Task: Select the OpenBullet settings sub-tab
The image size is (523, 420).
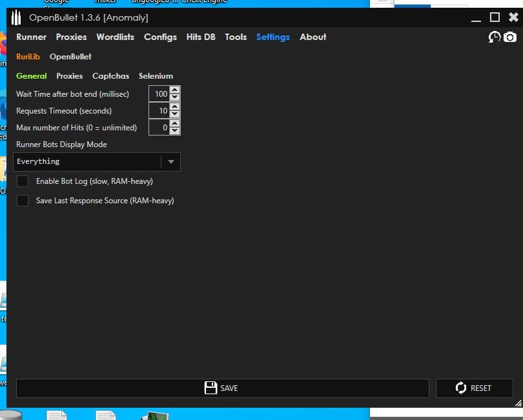Action: pos(70,57)
